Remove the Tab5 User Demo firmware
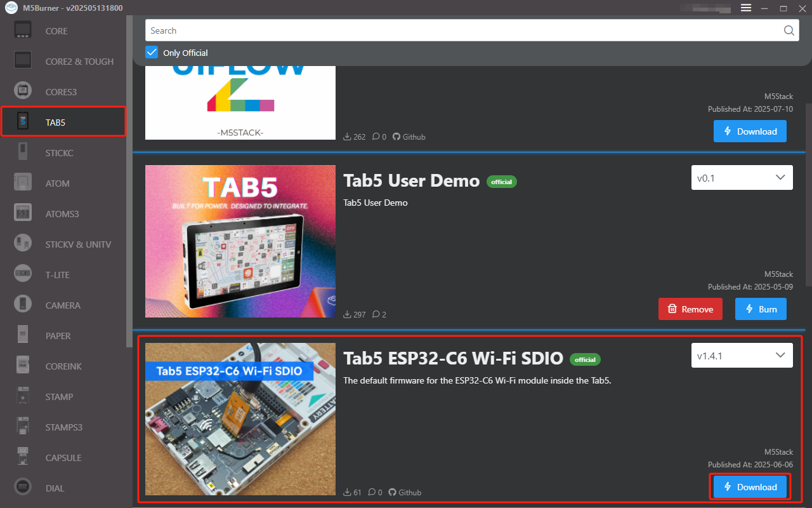 (x=690, y=309)
